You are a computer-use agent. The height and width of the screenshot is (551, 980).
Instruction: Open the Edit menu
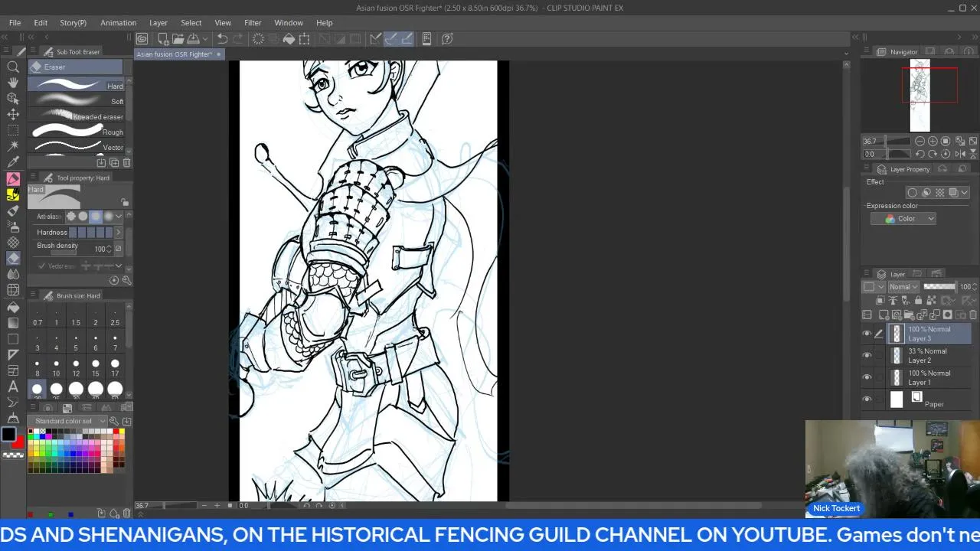[41, 23]
